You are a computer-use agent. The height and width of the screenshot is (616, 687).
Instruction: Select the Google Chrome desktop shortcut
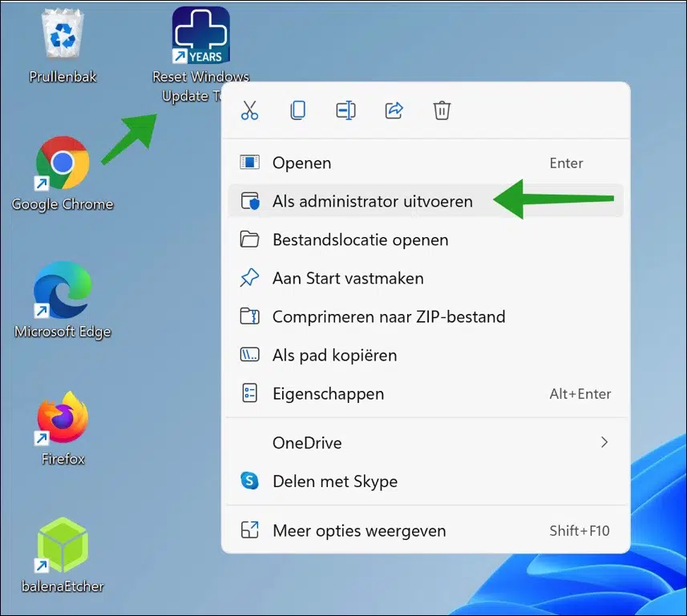pos(63,175)
